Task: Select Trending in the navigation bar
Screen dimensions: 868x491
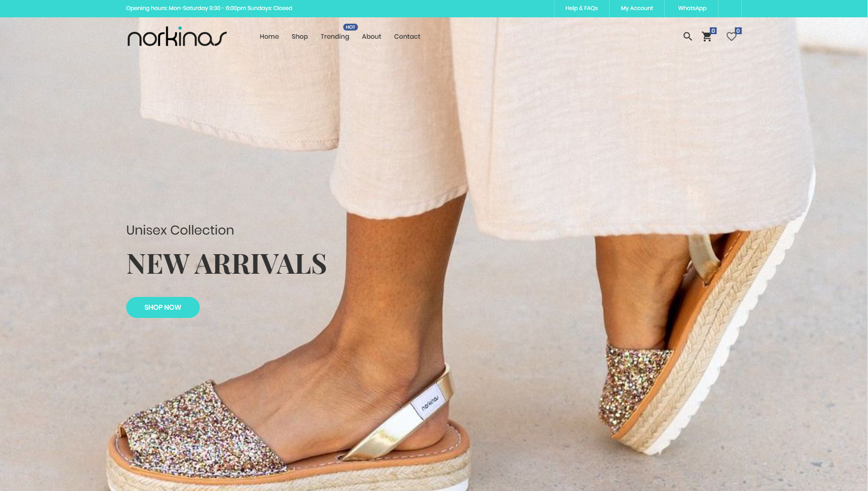Action: click(x=335, y=36)
